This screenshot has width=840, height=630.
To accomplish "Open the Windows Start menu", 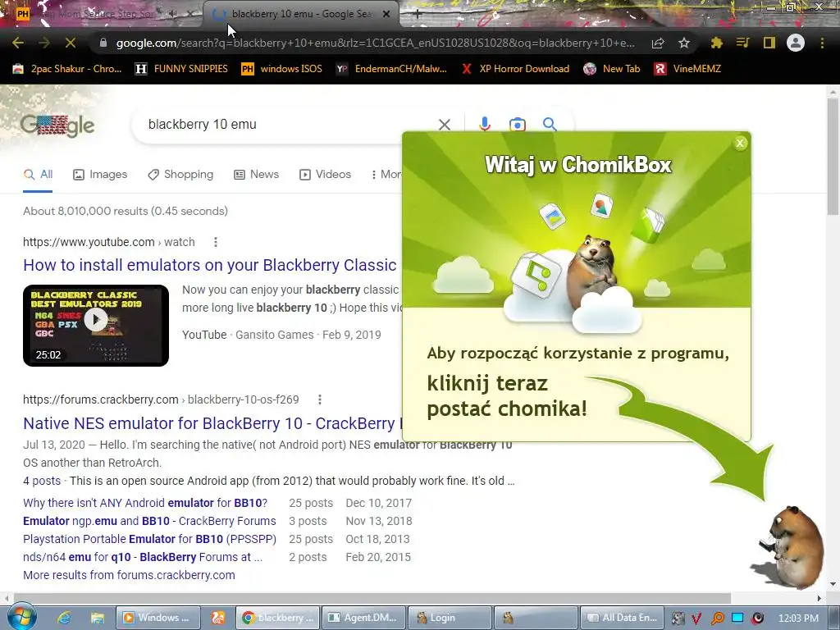I will (21, 617).
